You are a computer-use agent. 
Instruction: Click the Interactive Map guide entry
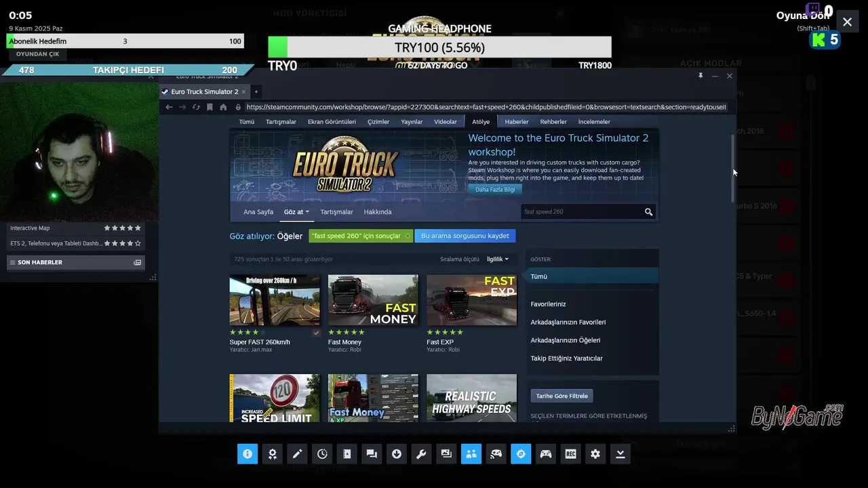[x=75, y=228]
